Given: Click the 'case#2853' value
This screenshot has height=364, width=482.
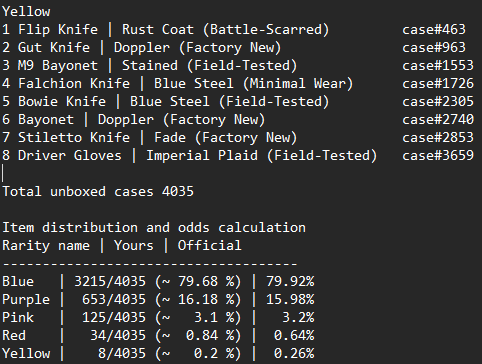Looking at the screenshot, I should pos(438,138).
